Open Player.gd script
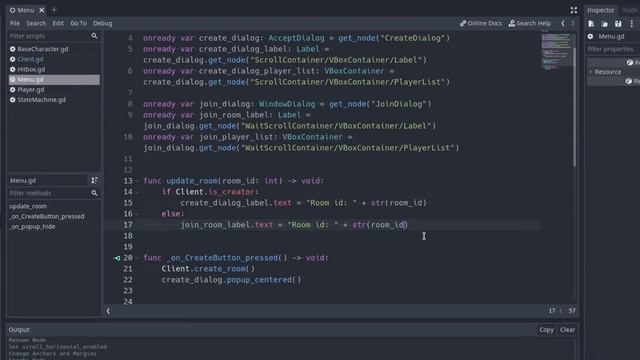Screen dimensions: 640x360 tap(31, 90)
